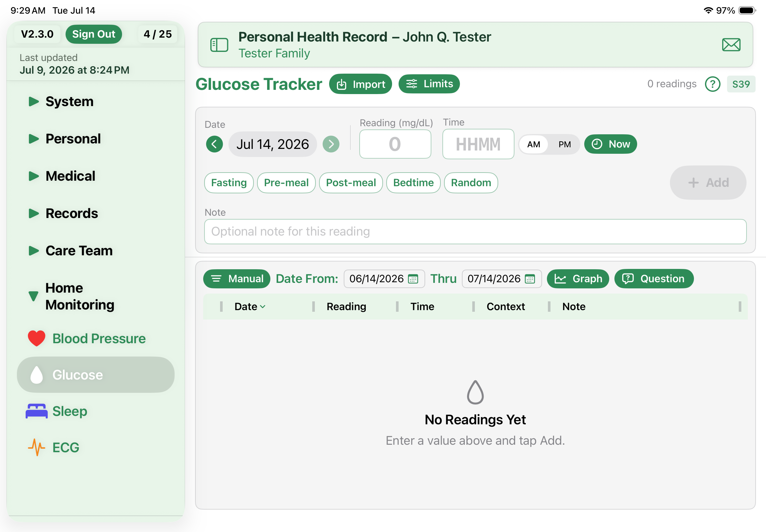The width and height of the screenshot is (766, 532).
Task: Click the Sign Out button
Action: [94, 34]
